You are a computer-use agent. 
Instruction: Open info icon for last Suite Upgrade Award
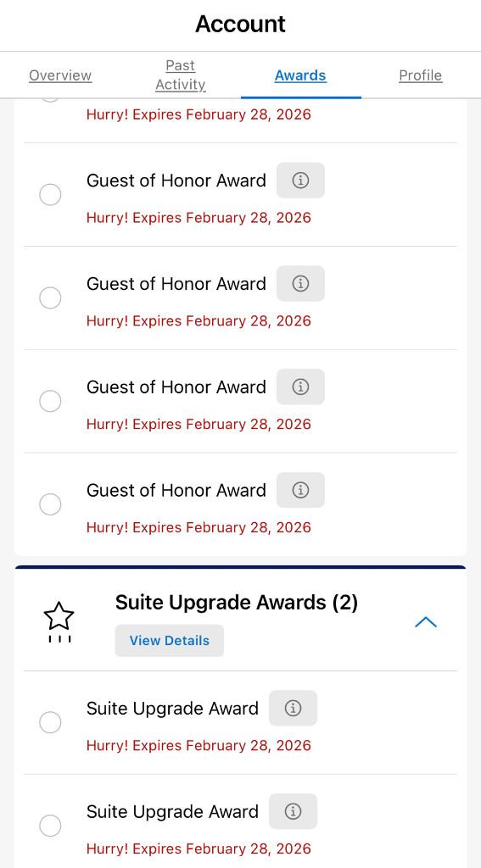[x=294, y=811]
